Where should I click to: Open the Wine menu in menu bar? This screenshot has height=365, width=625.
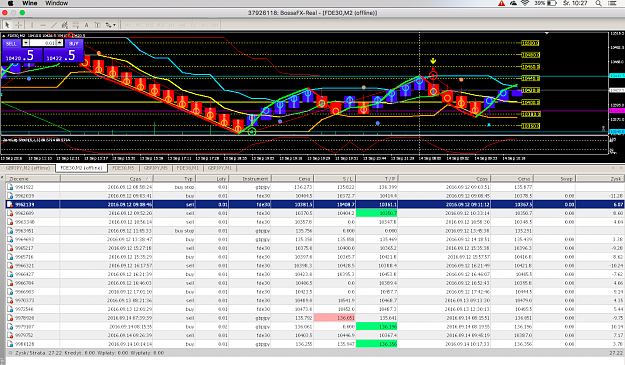29,3
